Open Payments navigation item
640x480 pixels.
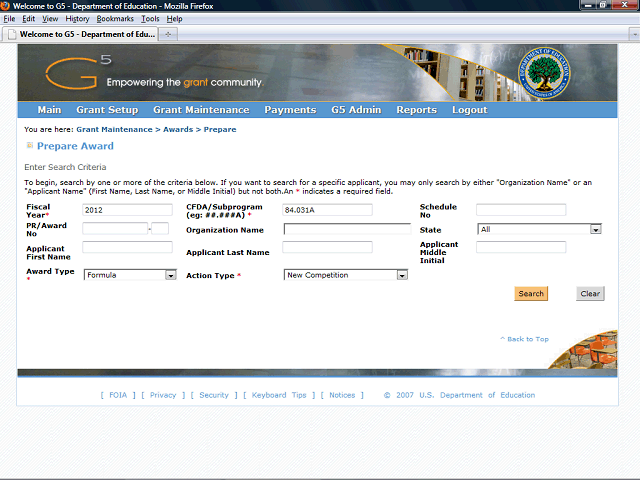tap(290, 110)
